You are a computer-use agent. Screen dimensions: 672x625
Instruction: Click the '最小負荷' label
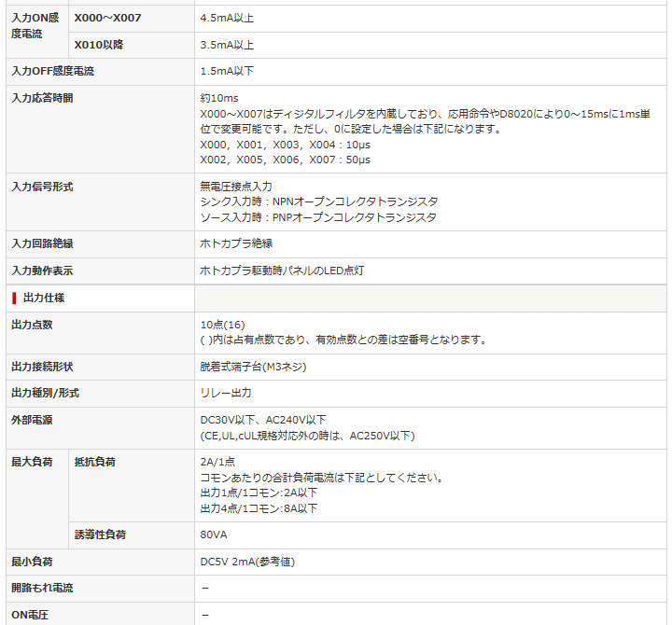point(32,562)
